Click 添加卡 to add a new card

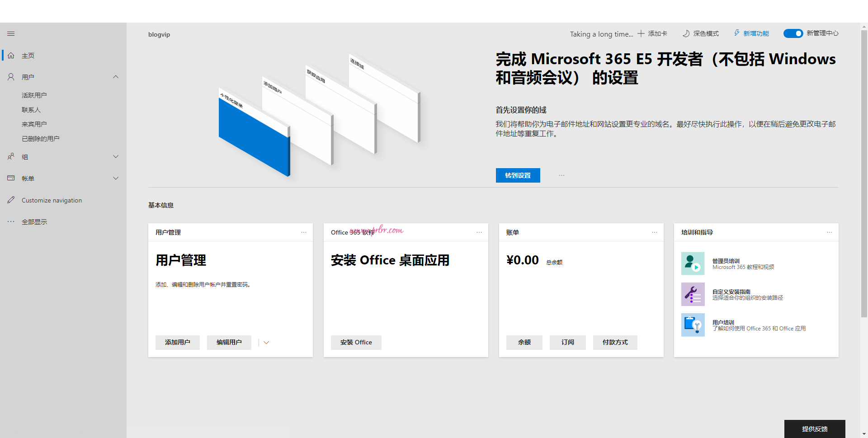[x=652, y=33]
